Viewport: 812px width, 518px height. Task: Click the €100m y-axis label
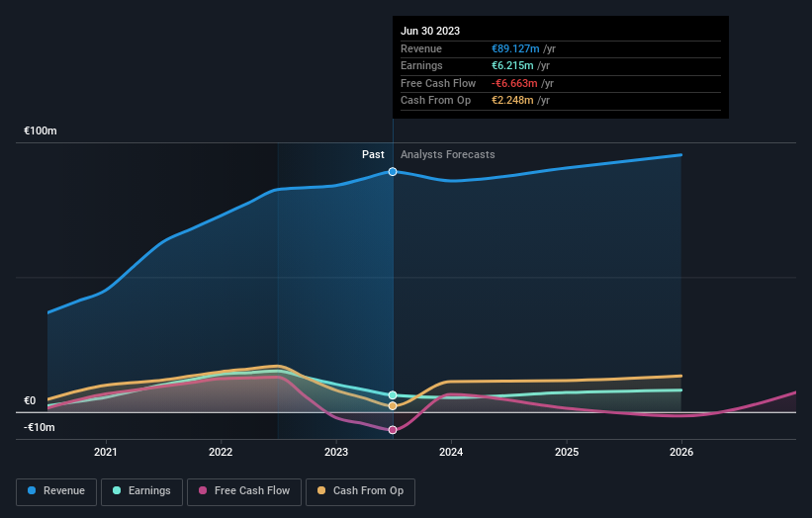tap(41, 130)
